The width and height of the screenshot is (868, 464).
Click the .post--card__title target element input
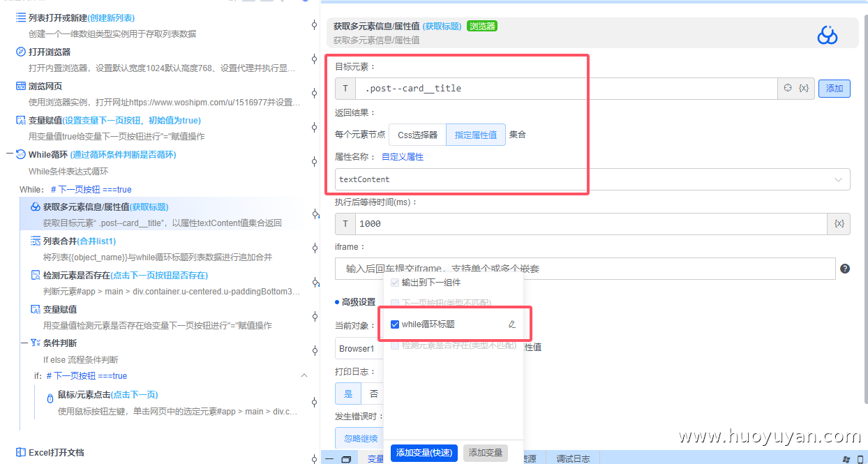click(567, 89)
